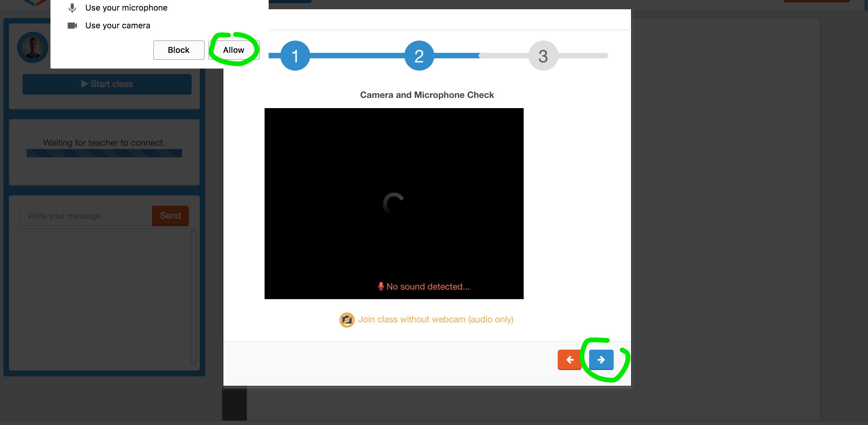Click the 'Use your microphone' text

(x=126, y=8)
